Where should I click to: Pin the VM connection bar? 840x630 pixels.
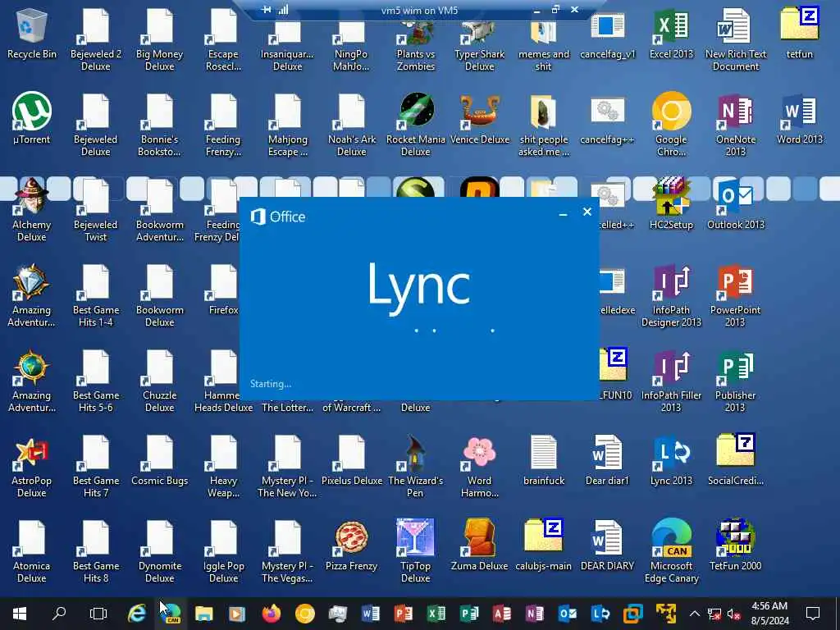(267, 10)
